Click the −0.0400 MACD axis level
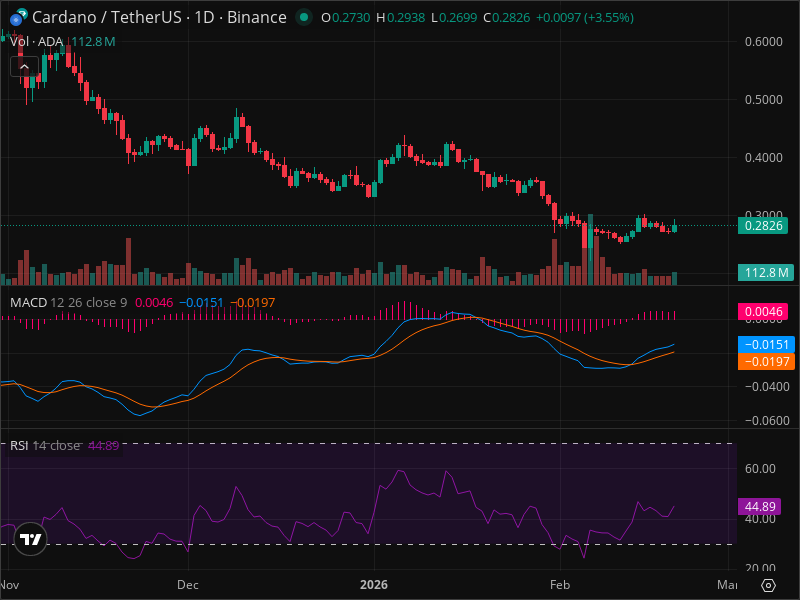800x600 pixels. pos(767,387)
